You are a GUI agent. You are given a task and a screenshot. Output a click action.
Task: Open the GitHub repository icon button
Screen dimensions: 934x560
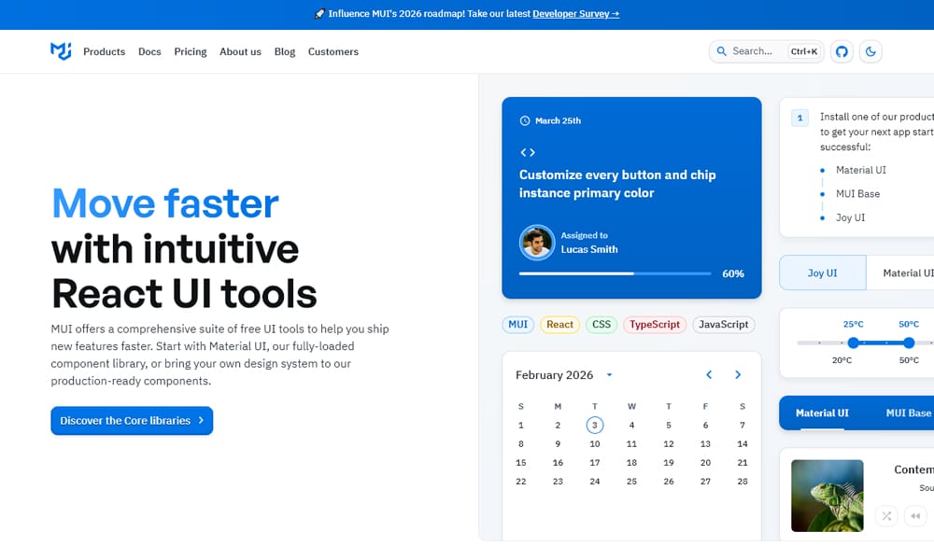coord(842,51)
